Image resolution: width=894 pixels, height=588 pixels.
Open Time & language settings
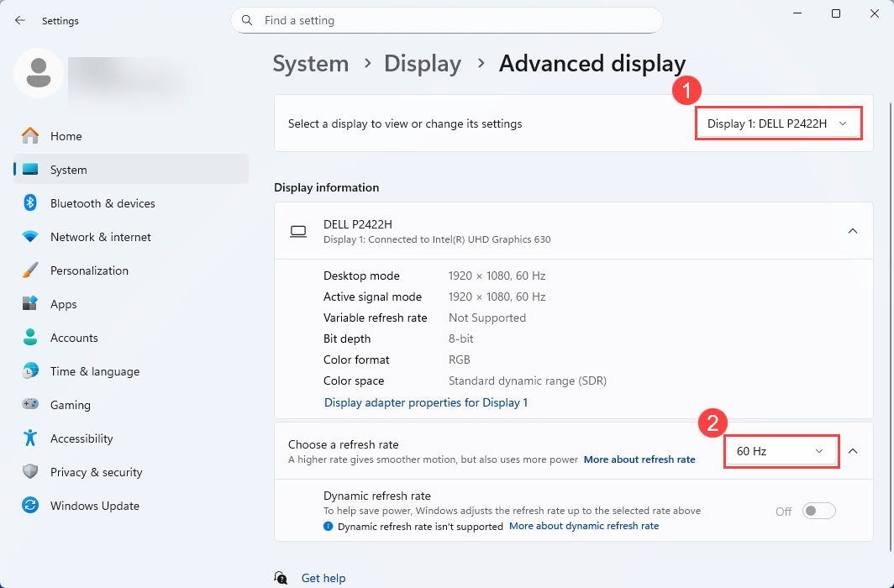(x=94, y=371)
